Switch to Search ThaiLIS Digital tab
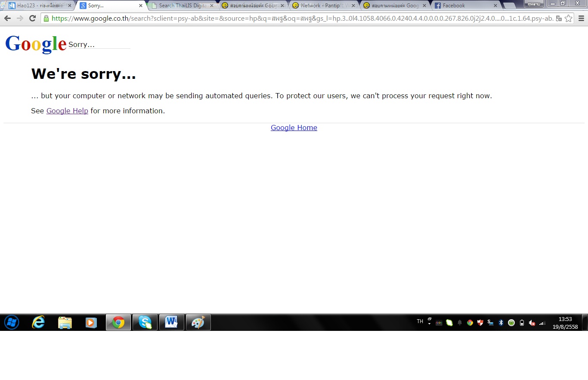This screenshot has height=380, width=588. click(183, 6)
